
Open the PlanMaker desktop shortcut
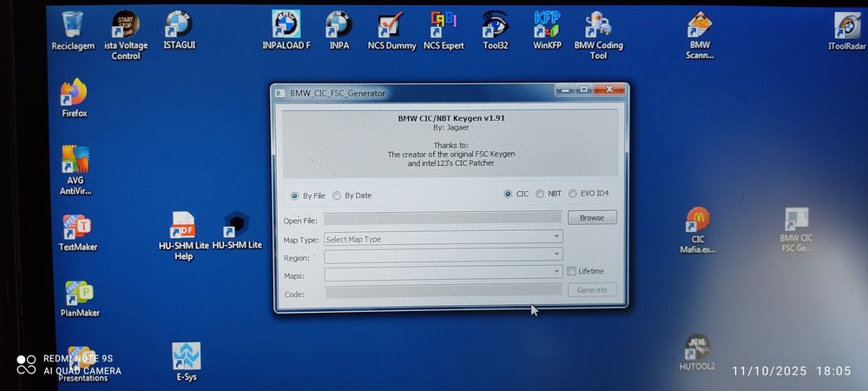pos(80,299)
